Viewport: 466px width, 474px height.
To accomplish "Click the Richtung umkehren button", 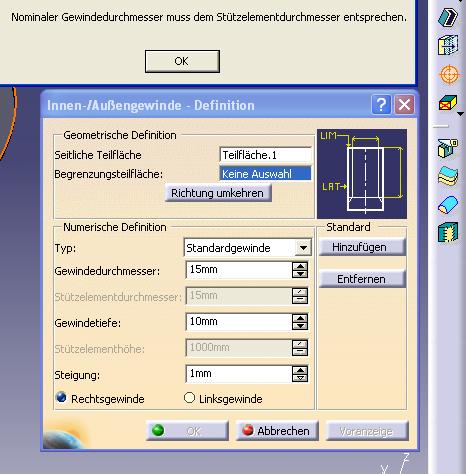I will (x=218, y=193).
